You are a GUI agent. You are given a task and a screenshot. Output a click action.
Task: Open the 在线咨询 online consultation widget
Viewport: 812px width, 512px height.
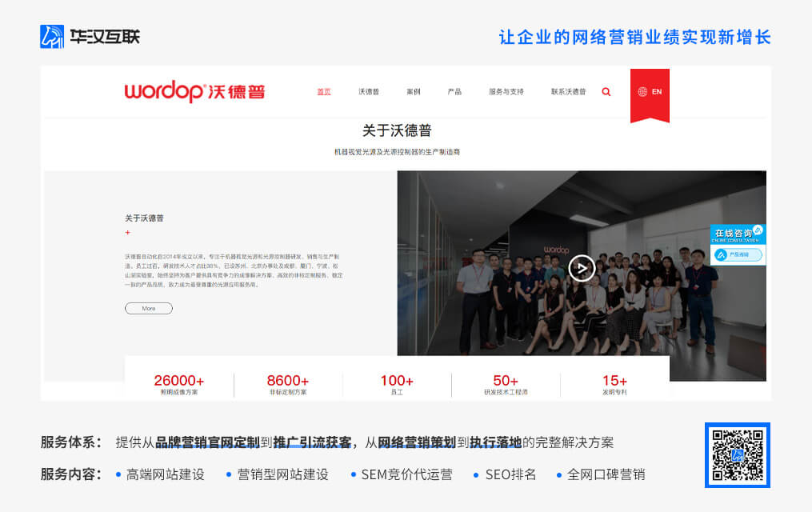pyautogui.click(x=738, y=234)
